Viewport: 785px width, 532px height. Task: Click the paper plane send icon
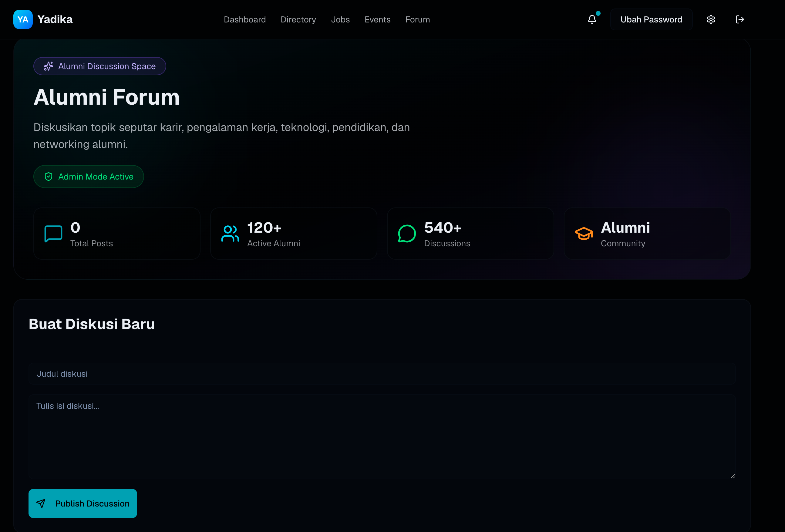point(41,503)
